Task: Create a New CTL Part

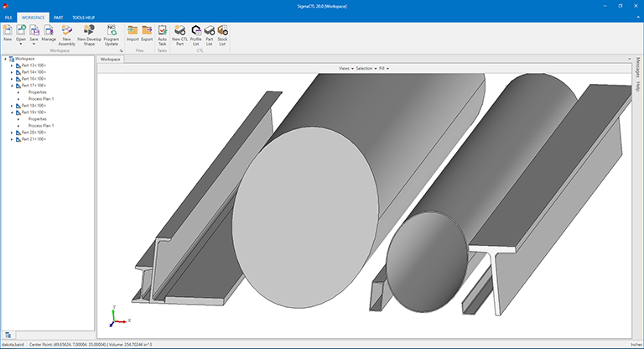Action: 179,30
